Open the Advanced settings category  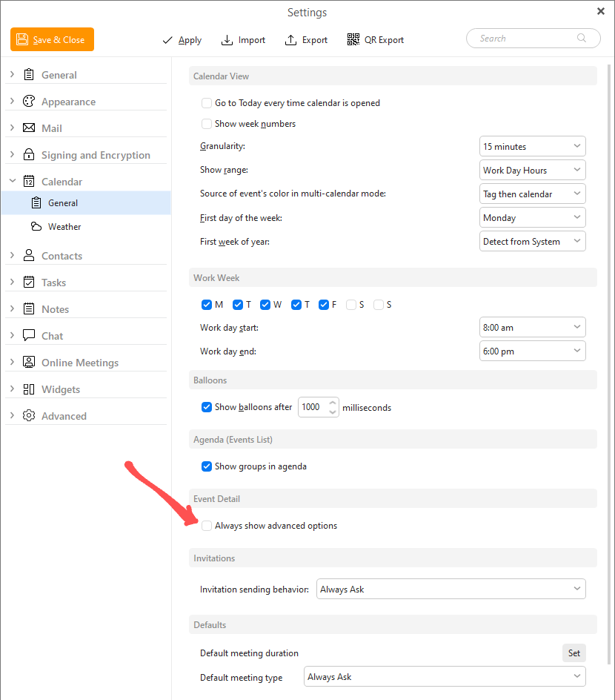pyautogui.click(x=64, y=416)
